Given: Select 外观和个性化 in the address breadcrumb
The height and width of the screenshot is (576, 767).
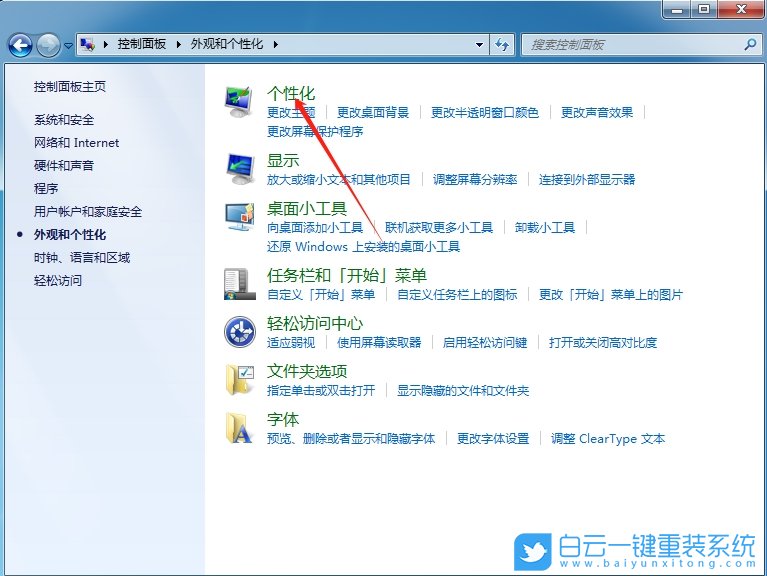Looking at the screenshot, I should click(x=227, y=44).
